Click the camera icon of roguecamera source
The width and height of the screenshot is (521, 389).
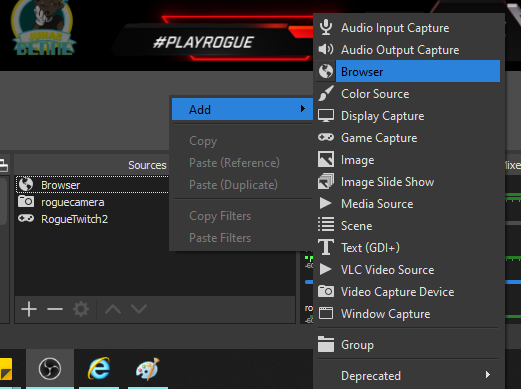coord(26,202)
